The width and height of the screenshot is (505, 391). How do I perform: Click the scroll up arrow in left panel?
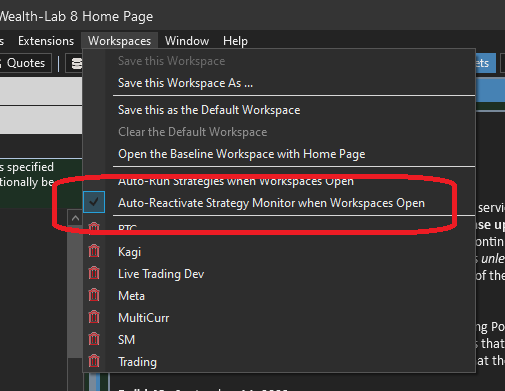click(x=75, y=218)
